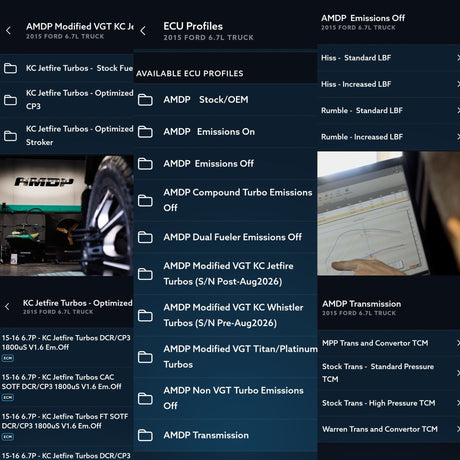Expand MPP Trans and Convertor TCM chevron
This screenshot has height=460, width=460.
pos(458,343)
